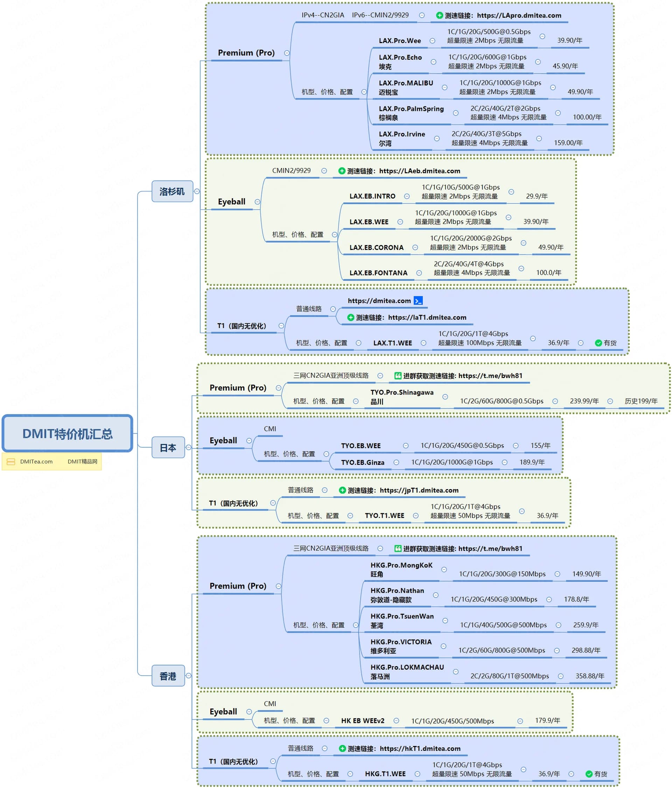This screenshot has height=788, width=672.
Task: Collapse the LAX.Pro.Wee node details
Action: [x=432, y=41]
